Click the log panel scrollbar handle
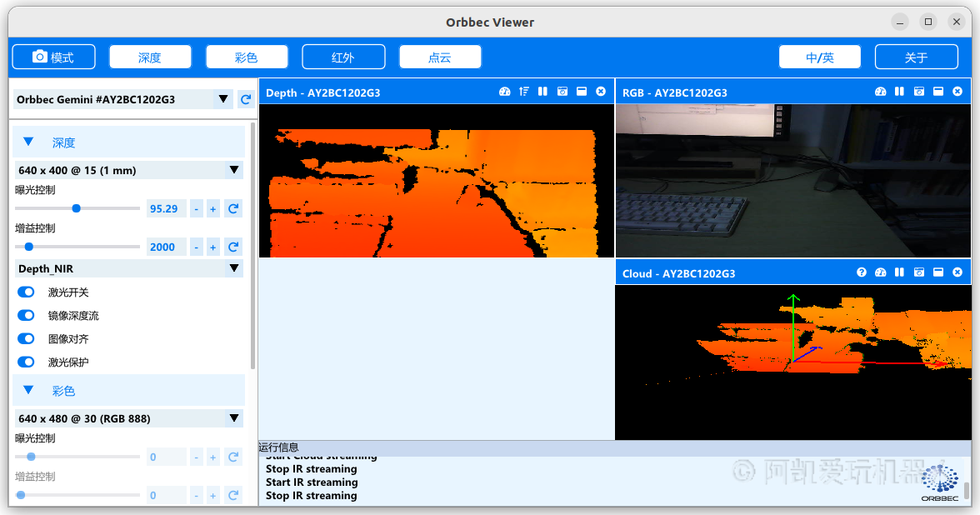980x515 pixels. click(967, 489)
